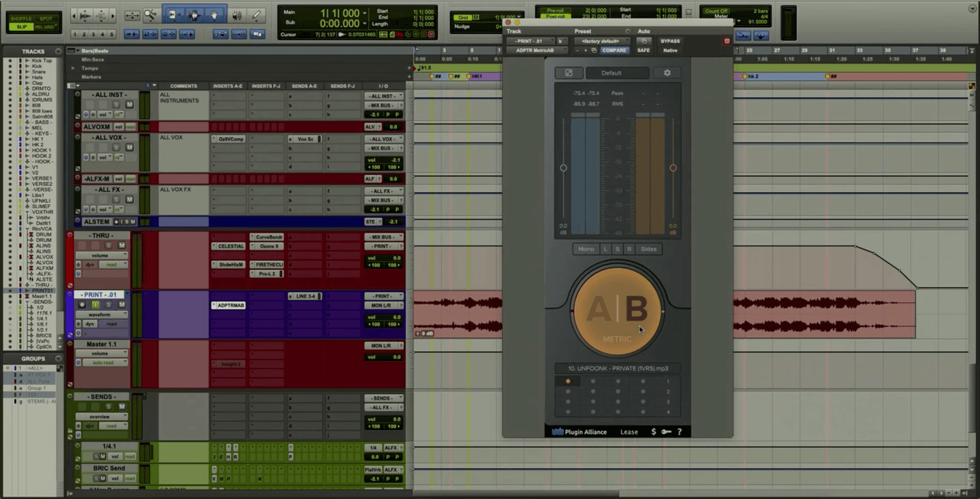Open the Groups list options menu icon
980x499 pixels.
click(x=58, y=358)
